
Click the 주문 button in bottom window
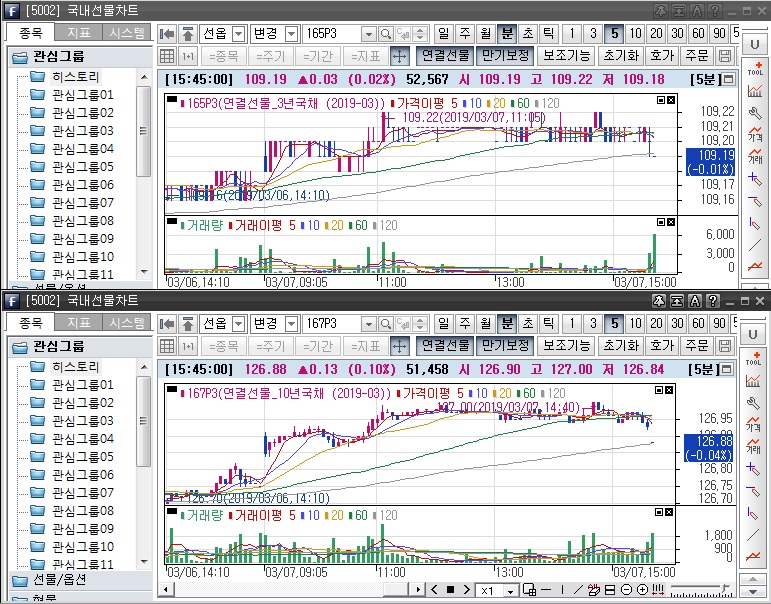[x=696, y=345]
